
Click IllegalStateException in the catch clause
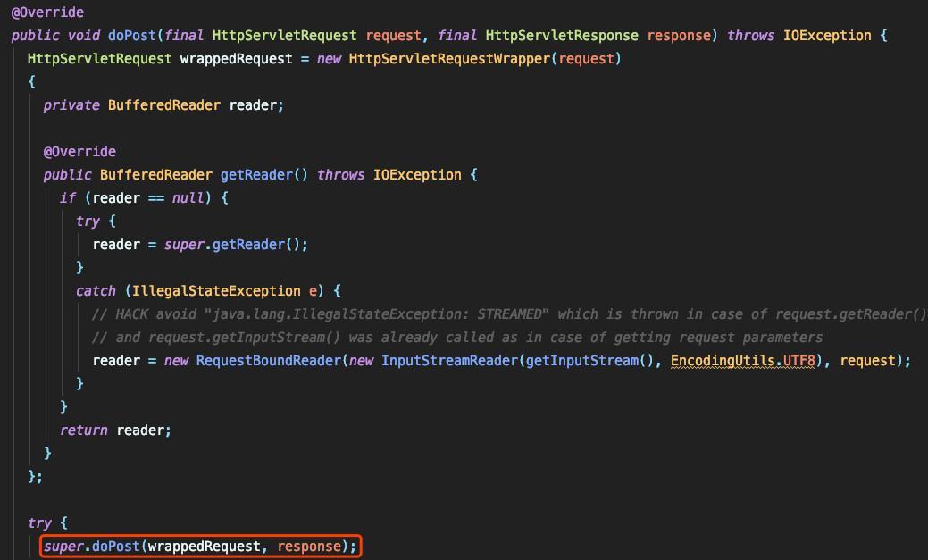point(216,290)
